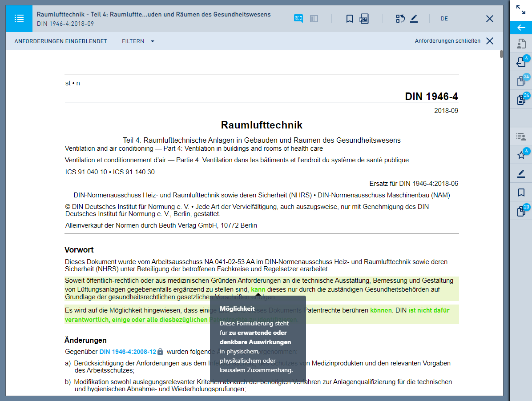Click list item a) 'Berücksichtigung der Anforderungen'
The image size is (532, 401).
click(x=258, y=367)
